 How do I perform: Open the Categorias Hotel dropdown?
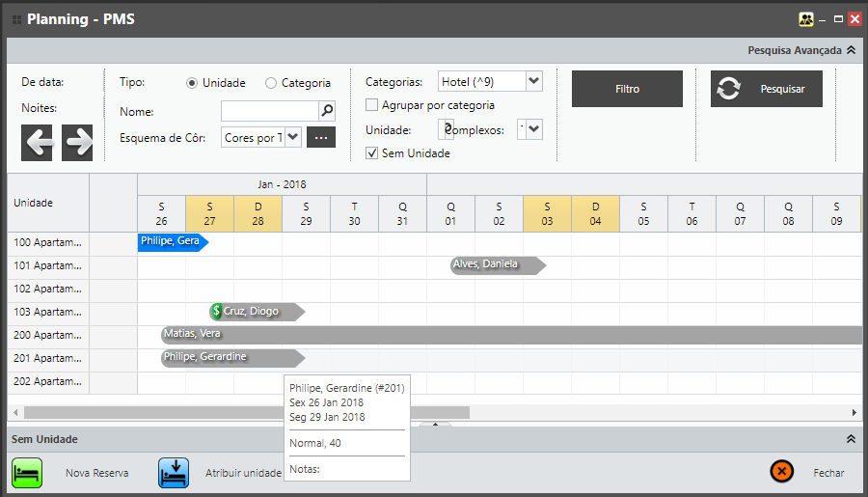click(x=534, y=82)
